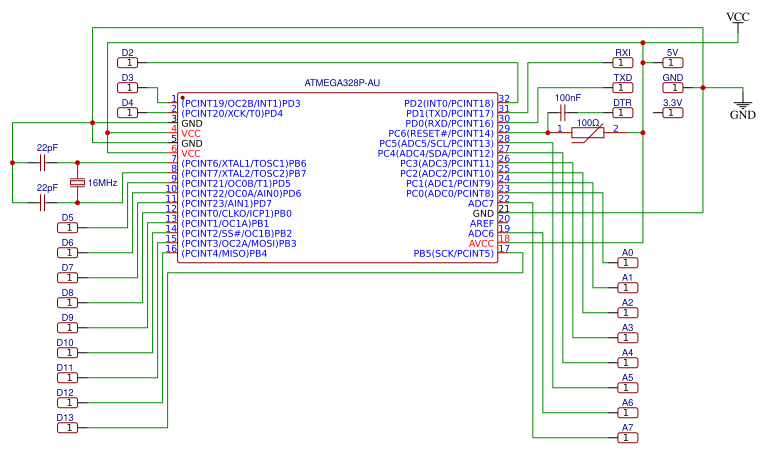Select the D13 connector pad

coord(67,428)
